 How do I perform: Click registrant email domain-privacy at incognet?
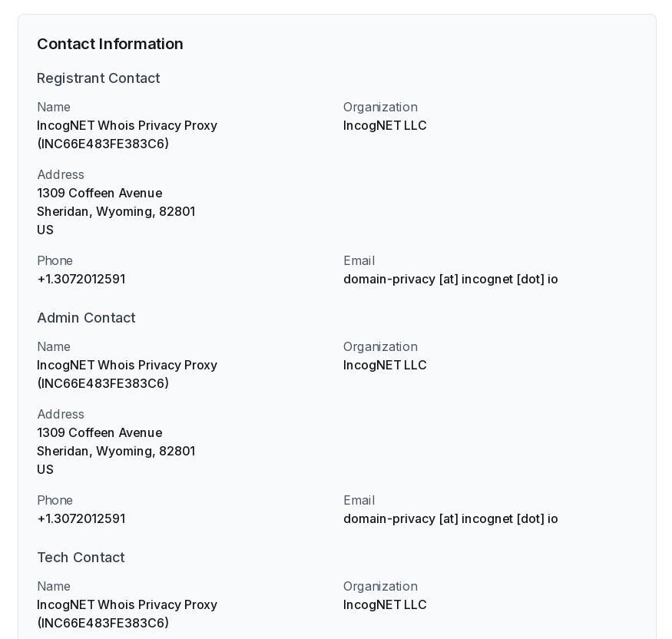[x=450, y=279]
